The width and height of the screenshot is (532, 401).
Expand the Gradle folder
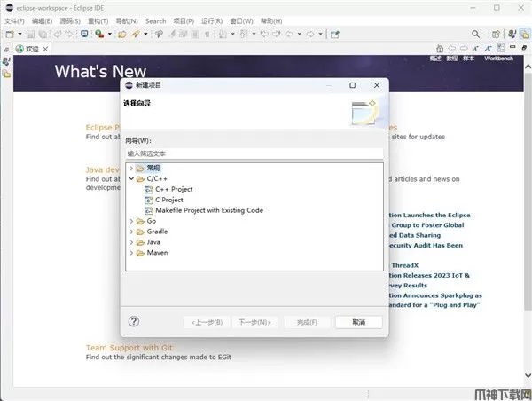tap(131, 232)
